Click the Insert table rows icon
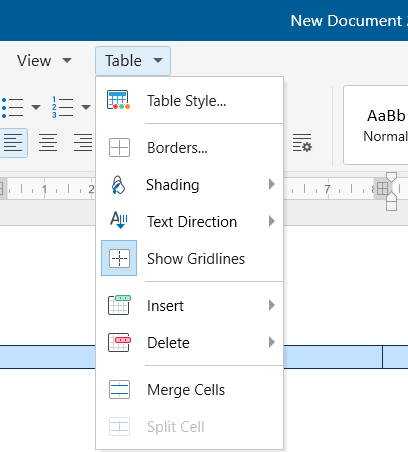 [x=119, y=305]
